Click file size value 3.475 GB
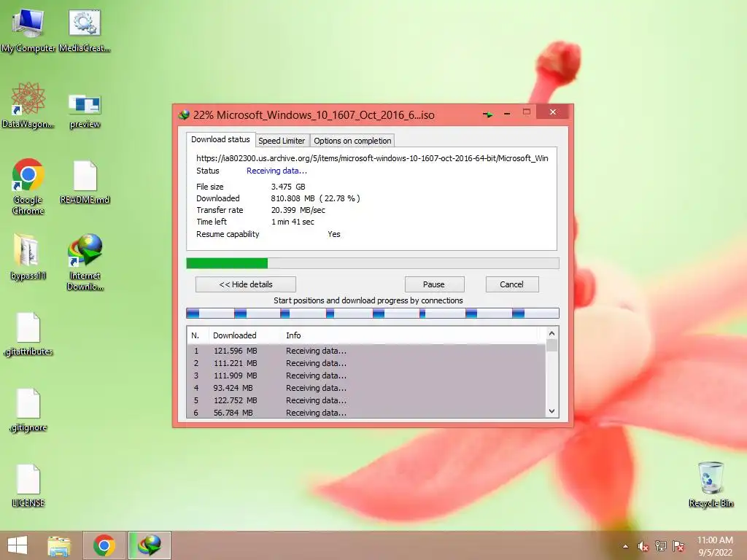This screenshot has height=560, width=747. tap(288, 187)
